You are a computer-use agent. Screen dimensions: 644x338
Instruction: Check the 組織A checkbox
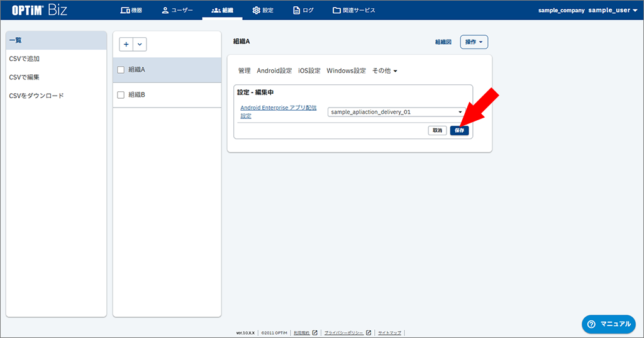[121, 70]
